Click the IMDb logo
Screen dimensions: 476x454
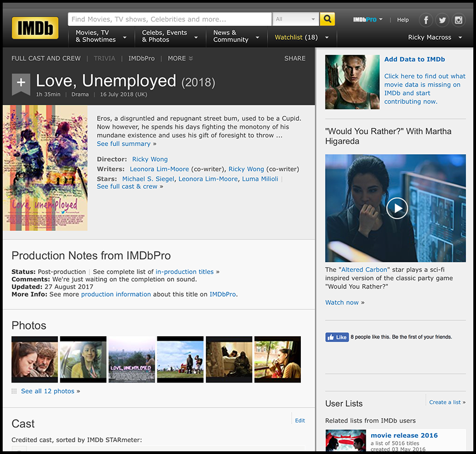pyautogui.click(x=35, y=28)
